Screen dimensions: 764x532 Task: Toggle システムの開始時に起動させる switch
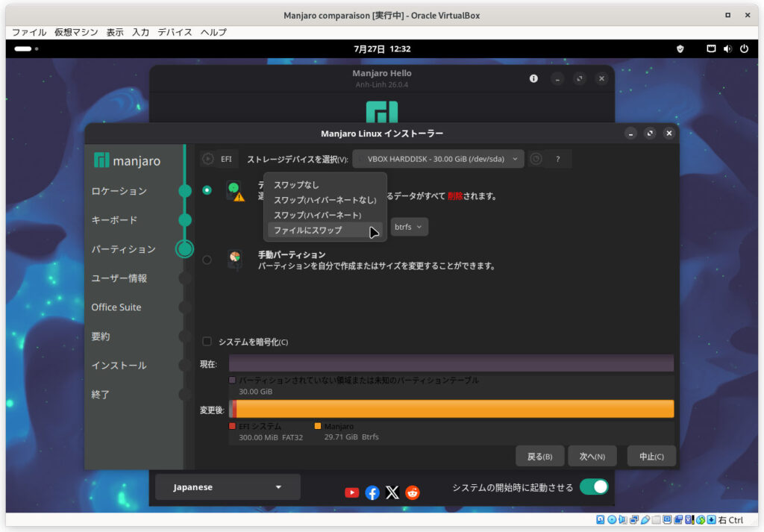(x=594, y=486)
